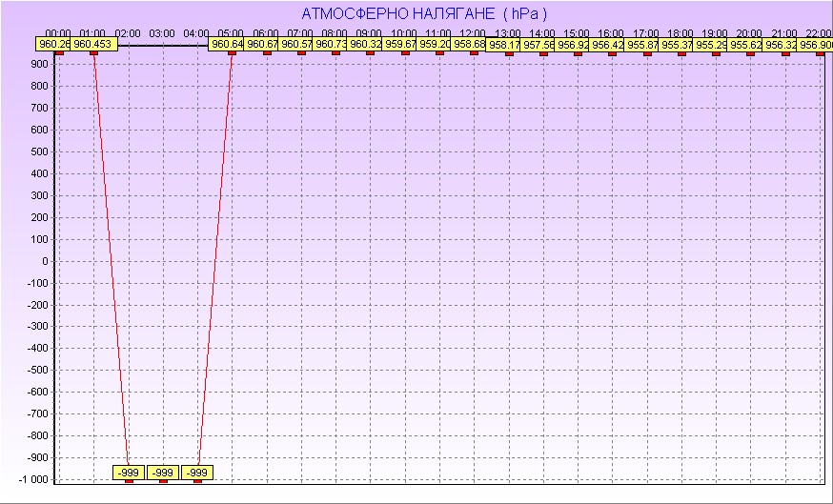
Task: Click the 500 value on vertical axis
Action: pyautogui.click(x=39, y=151)
